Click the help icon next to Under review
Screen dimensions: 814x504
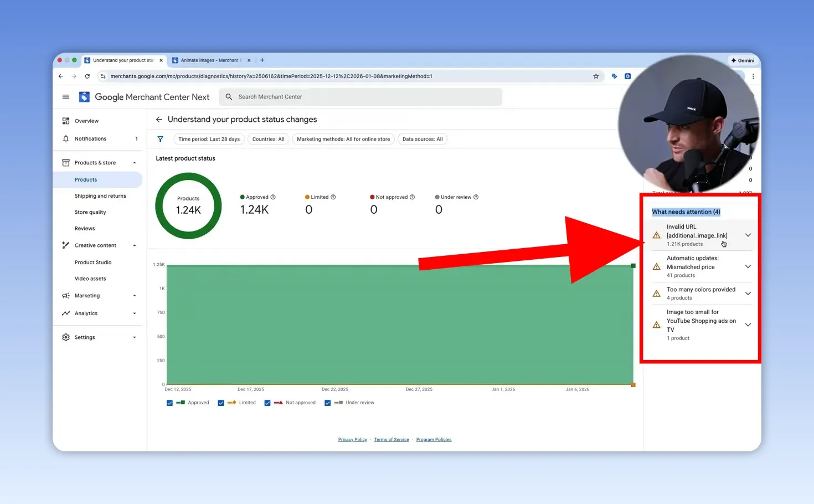(476, 197)
